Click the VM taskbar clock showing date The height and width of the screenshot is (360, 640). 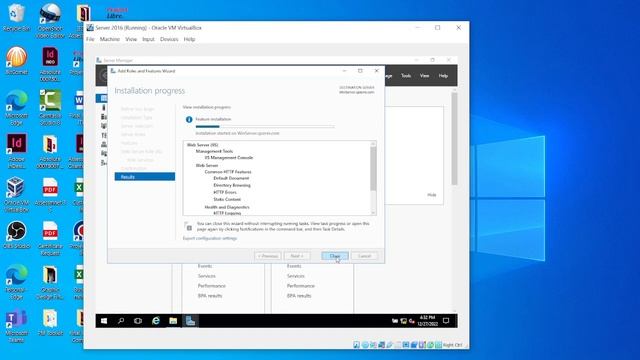[x=427, y=321]
